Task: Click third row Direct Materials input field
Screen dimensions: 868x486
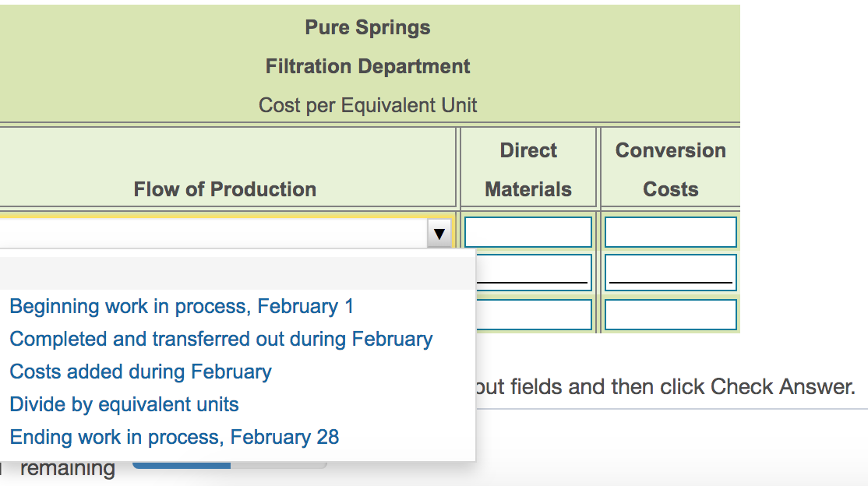Action: (532, 315)
